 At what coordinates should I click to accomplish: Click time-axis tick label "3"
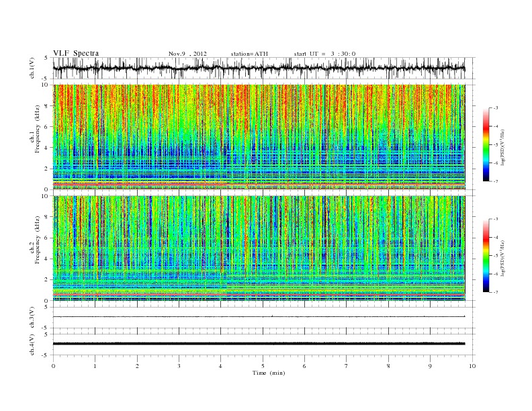click(179, 366)
